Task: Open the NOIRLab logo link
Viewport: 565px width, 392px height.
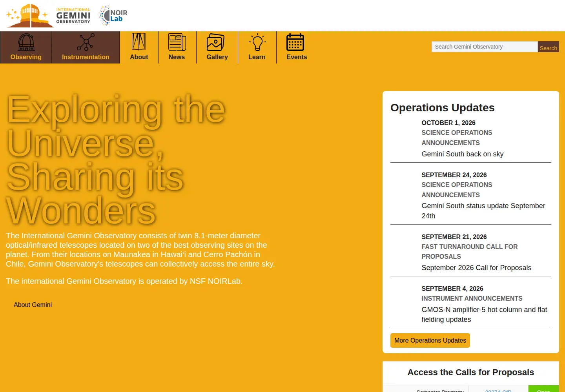Action: [113, 16]
